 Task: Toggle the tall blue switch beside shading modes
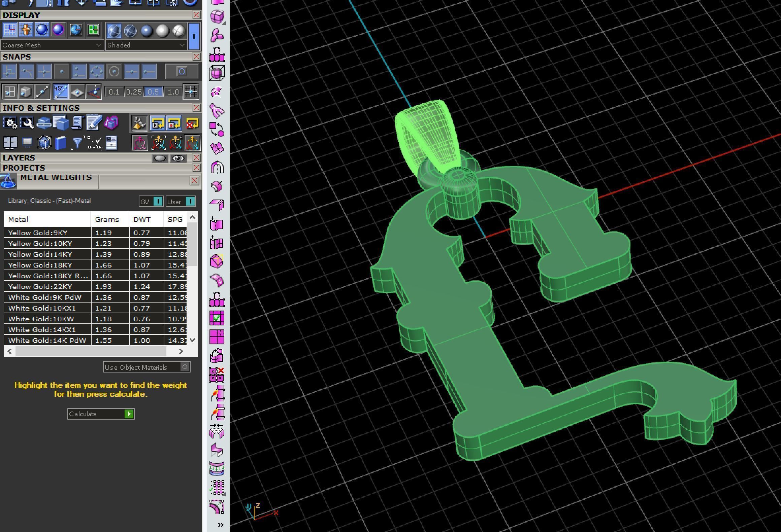194,36
